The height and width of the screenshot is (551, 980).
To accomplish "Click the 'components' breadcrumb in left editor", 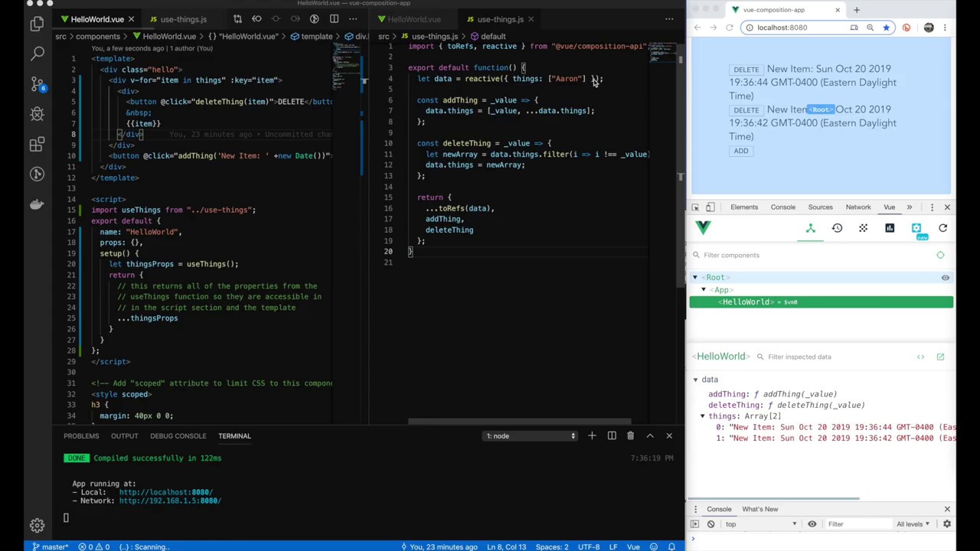I will [x=97, y=37].
